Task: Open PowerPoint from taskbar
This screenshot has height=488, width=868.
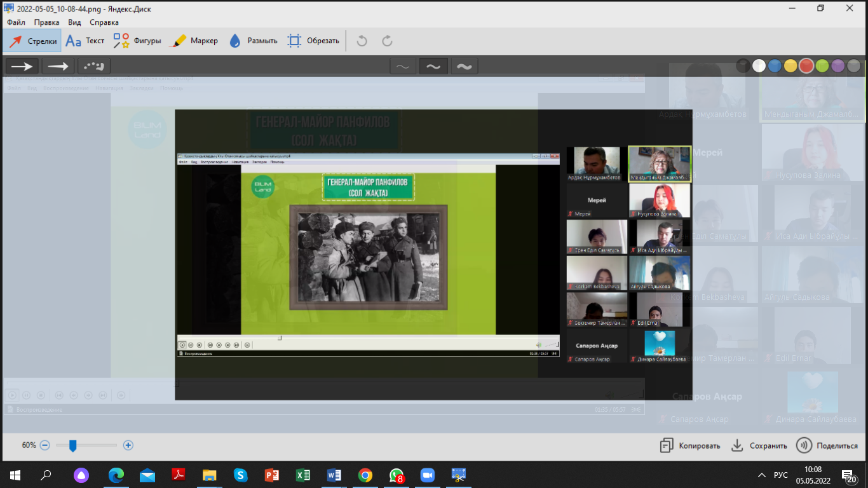Action: (x=272, y=475)
